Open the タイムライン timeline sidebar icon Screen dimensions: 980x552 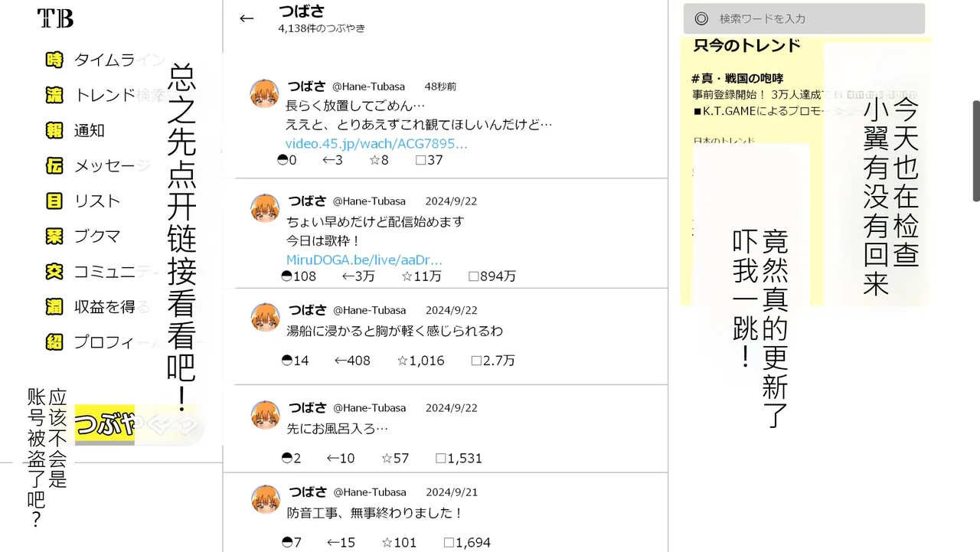(54, 60)
